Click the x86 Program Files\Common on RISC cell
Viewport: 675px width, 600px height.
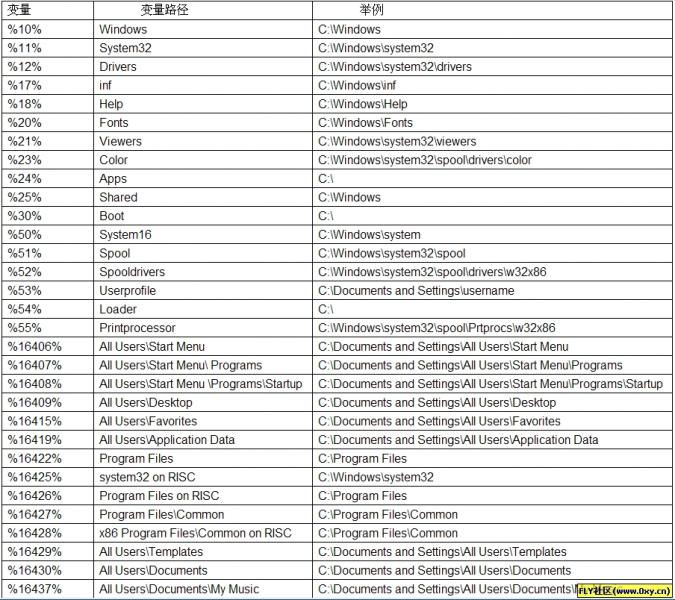point(203,533)
